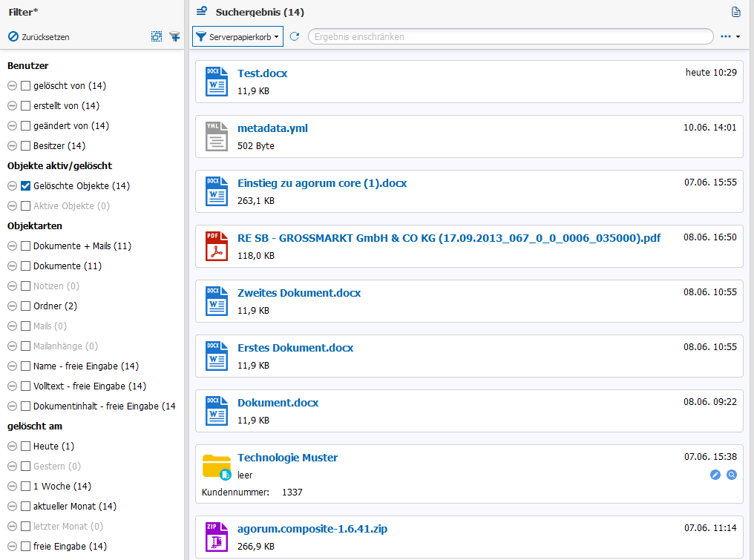Click the Word icon of Test.docx
The image size is (754, 560).
click(217, 82)
